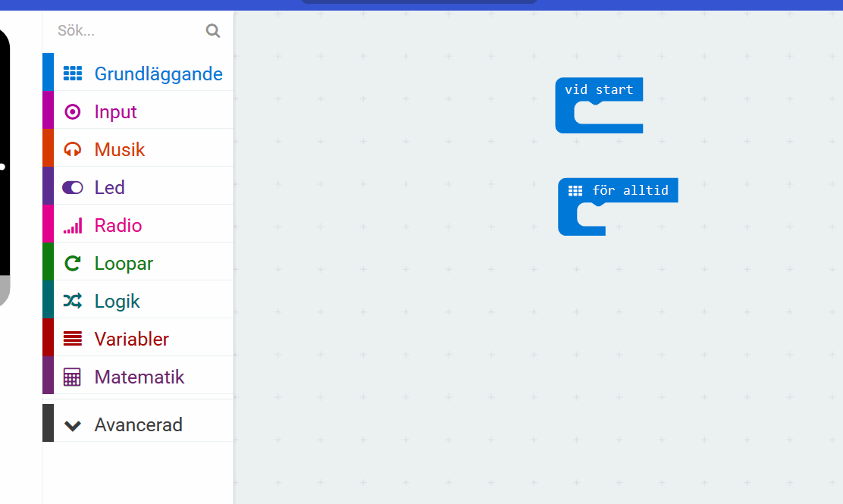843x504 pixels.
Task: Click the Avancerad label
Action: click(139, 424)
